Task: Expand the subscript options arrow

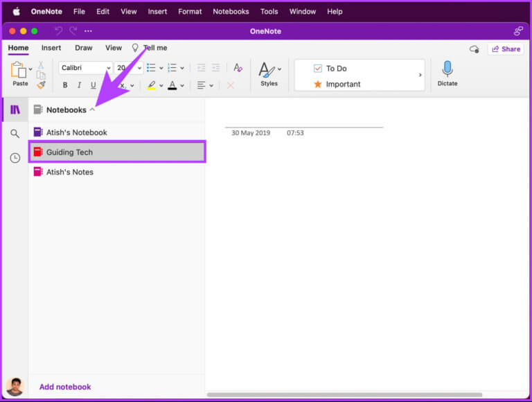Action: tap(132, 85)
